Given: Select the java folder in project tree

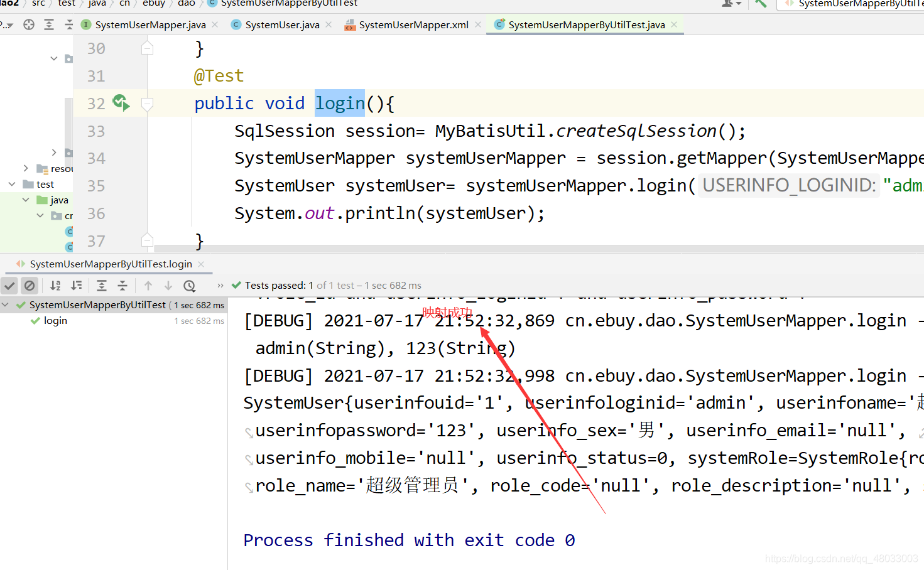Looking at the screenshot, I should (x=59, y=200).
